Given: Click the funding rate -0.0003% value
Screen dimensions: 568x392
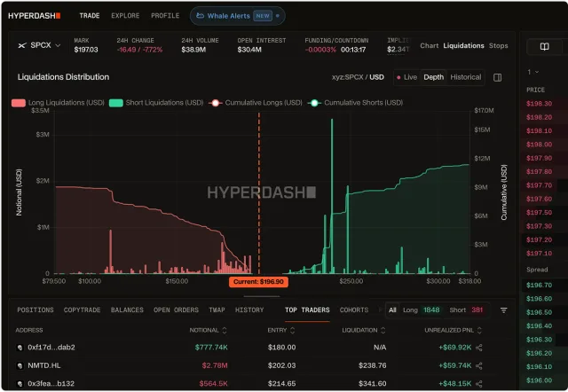Looking at the screenshot, I should click(320, 50).
